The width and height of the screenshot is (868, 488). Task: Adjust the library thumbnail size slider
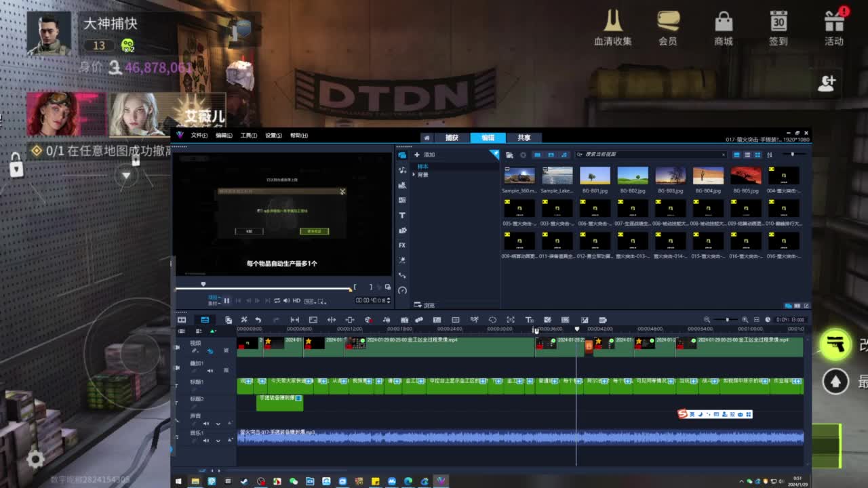pos(792,155)
